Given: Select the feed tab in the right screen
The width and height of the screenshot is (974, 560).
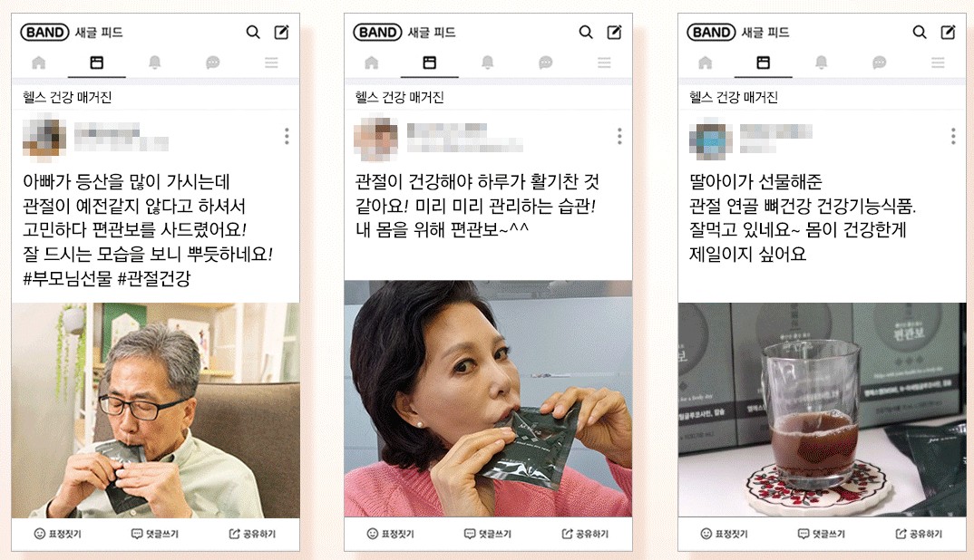Looking at the screenshot, I should [764, 63].
